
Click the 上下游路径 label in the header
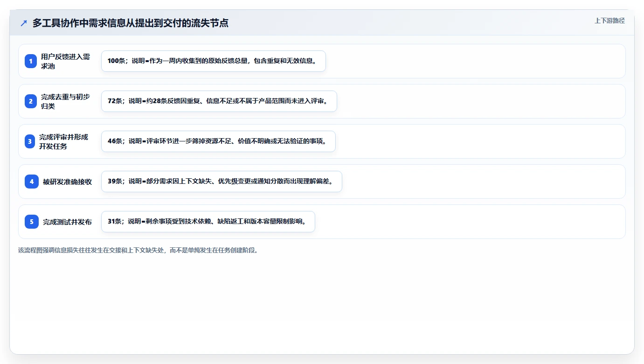[x=609, y=21]
